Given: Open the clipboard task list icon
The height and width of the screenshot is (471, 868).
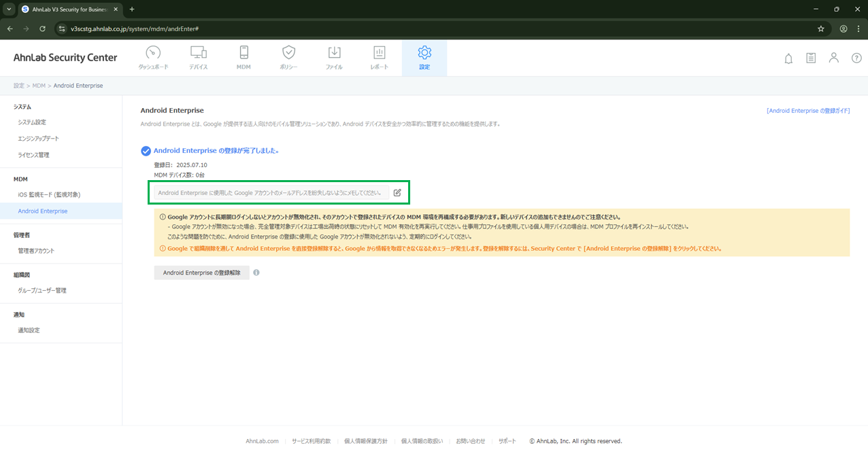Looking at the screenshot, I should click(811, 58).
